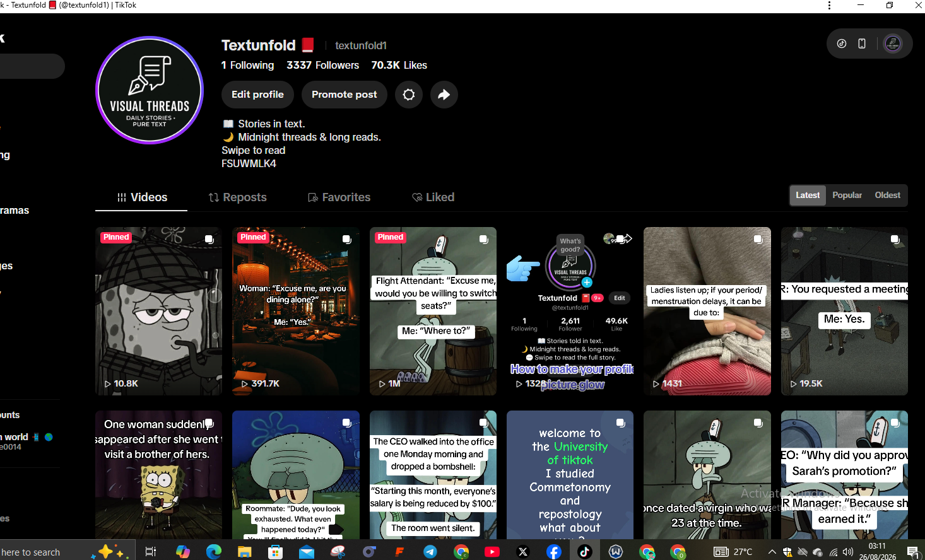
Task: Click the share profile arrow icon
Action: tap(444, 95)
